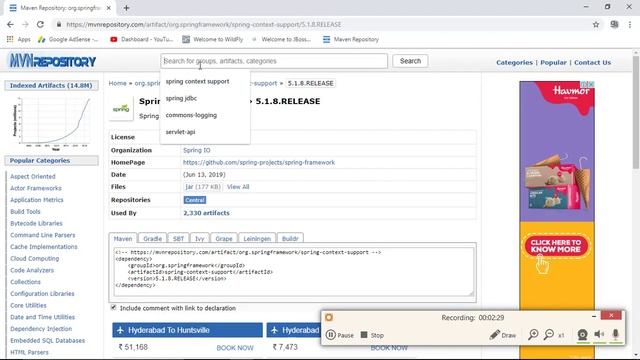Image resolution: width=640 pixels, height=360 pixels.
Task: Open the GitHub spring-framework homepage link
Action: pos(259,162)
